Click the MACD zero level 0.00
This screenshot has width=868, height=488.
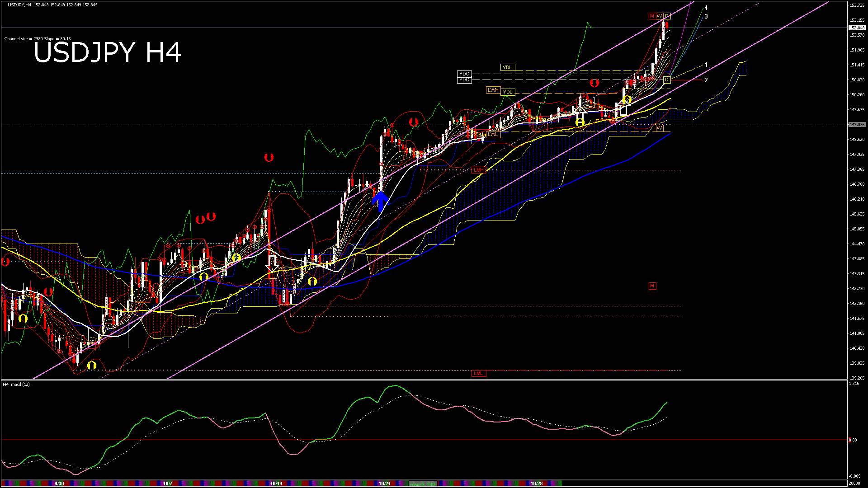(x=853, y=440)
